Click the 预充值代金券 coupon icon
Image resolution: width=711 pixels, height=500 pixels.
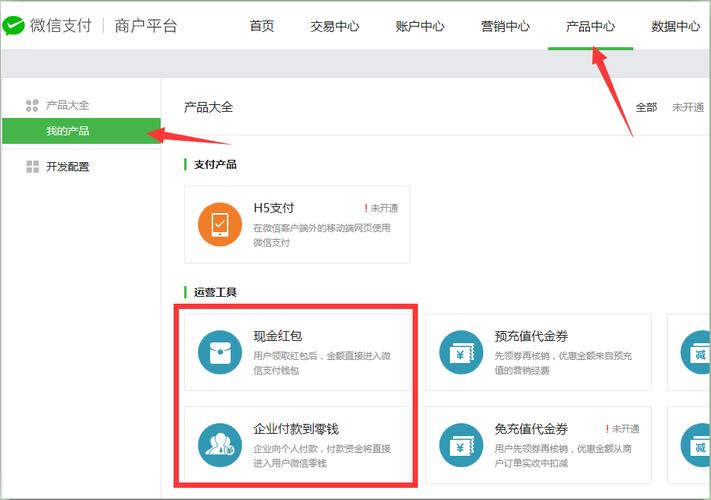pyautogui.click(x=461, y=352)
